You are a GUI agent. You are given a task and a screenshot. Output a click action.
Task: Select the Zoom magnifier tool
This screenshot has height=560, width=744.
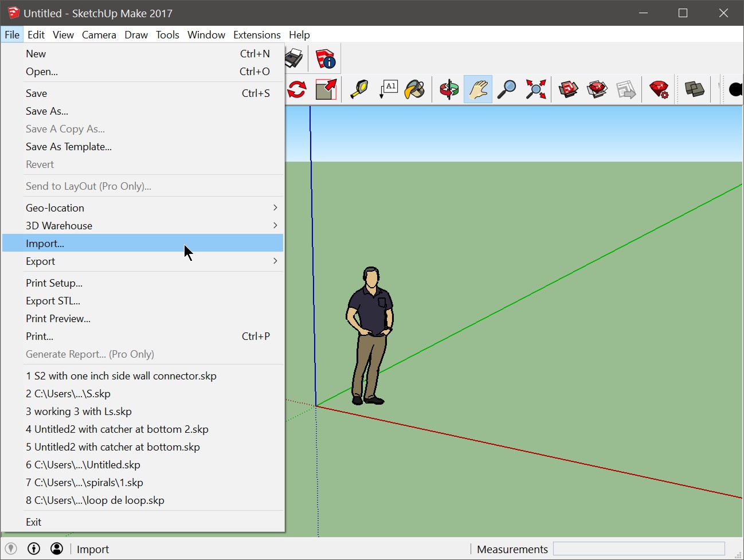[507, 89]
